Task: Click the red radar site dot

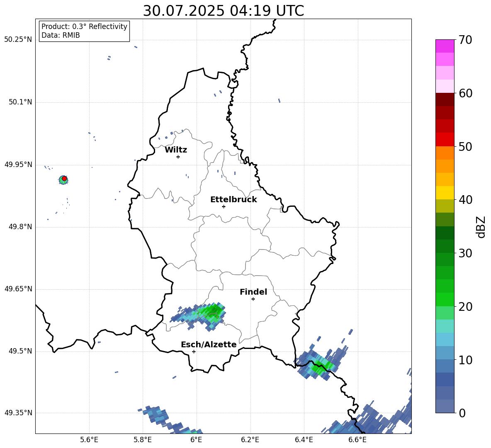Action: [x=64, y=179]
